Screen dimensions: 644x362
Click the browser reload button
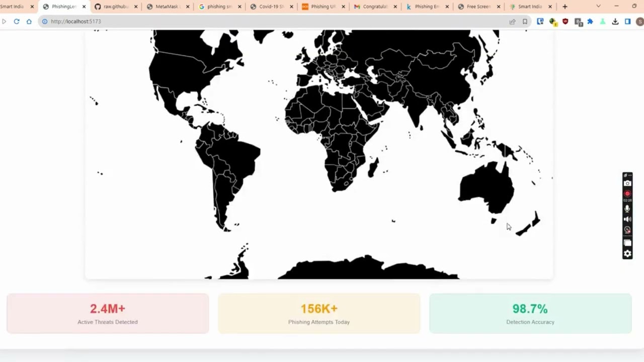17,22
